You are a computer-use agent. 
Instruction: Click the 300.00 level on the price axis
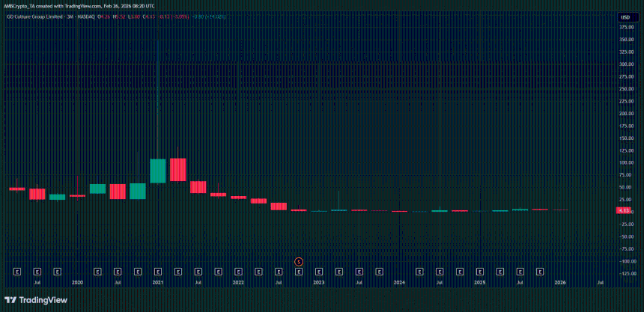tap(624, 64)
